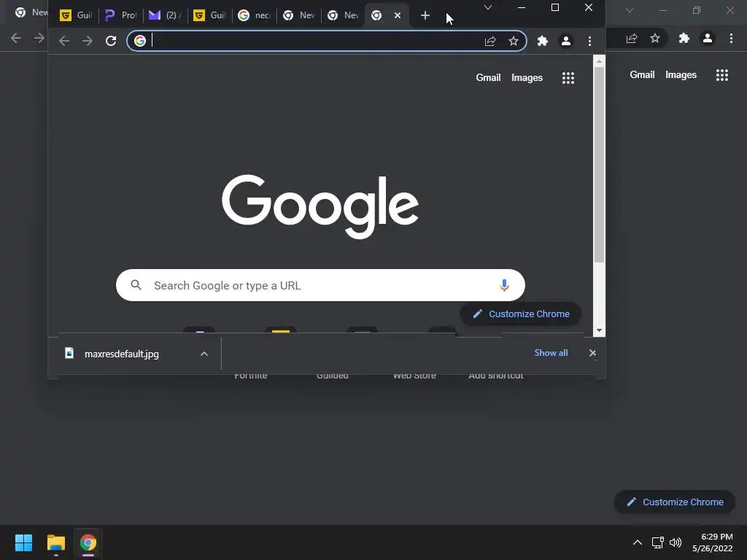Switch to first Guilded tab
The image size is (747, 560).
(x=75, y=16)
